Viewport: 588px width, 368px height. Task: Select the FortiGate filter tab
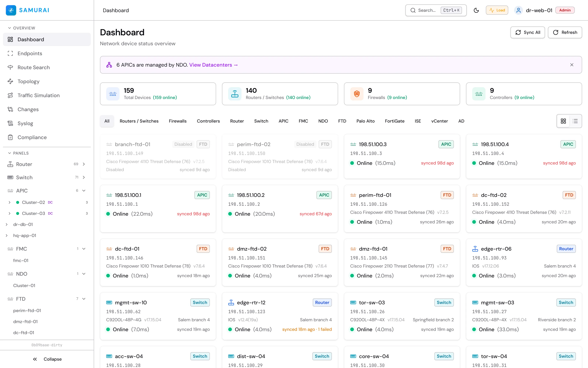click(395, 121)
